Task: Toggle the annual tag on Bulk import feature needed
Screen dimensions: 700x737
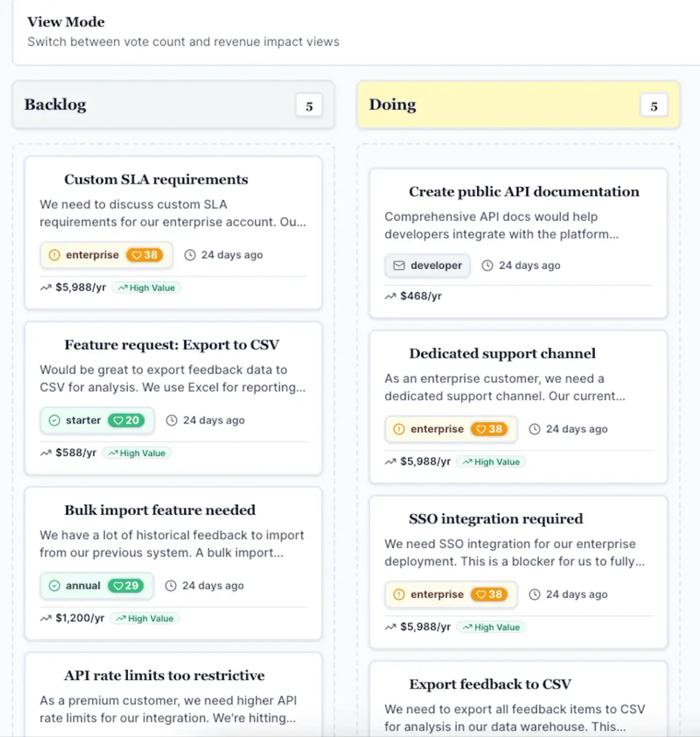Action: point(96,586)
